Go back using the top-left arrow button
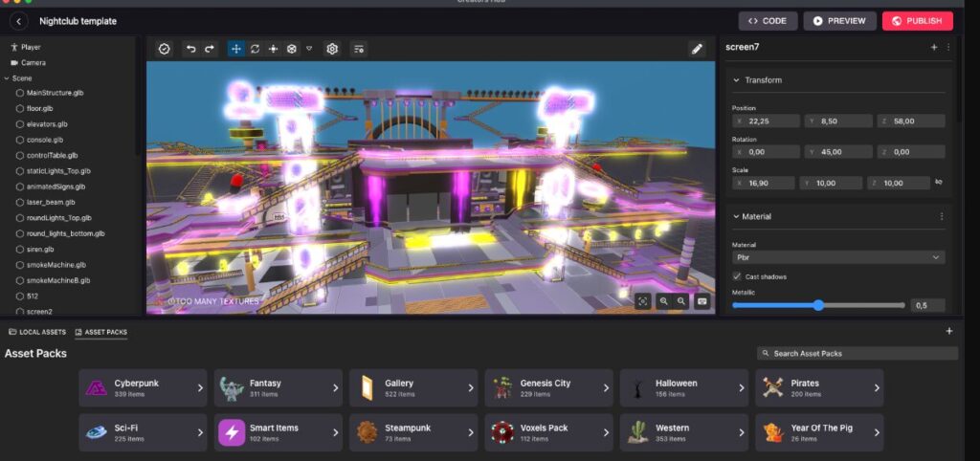 coord(18,20)
